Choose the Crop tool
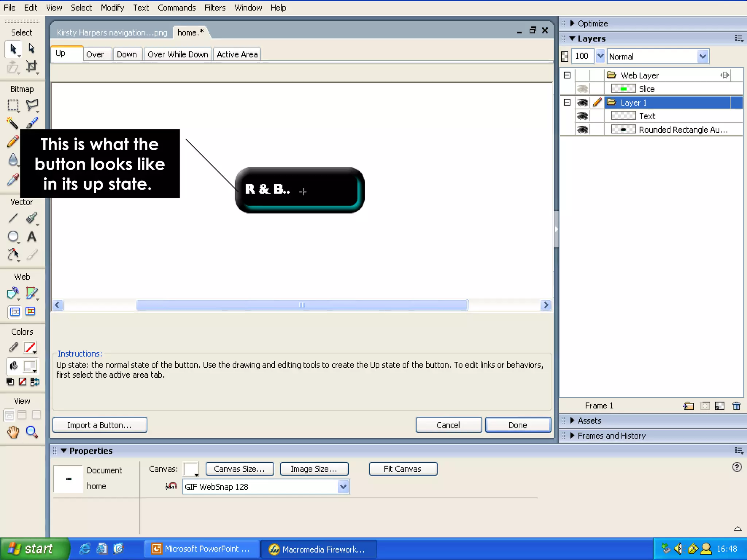Screen dimensions: 747x560 tap(32, 66)
